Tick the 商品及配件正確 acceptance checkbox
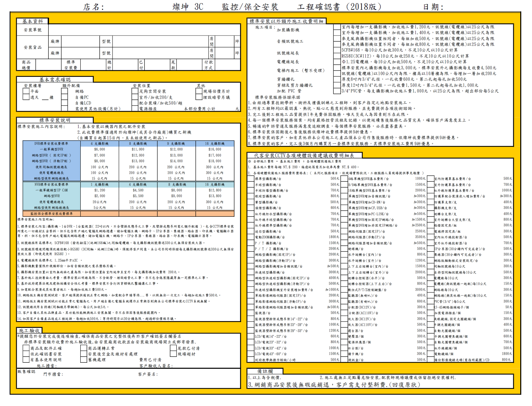 [x=26, y=348]
